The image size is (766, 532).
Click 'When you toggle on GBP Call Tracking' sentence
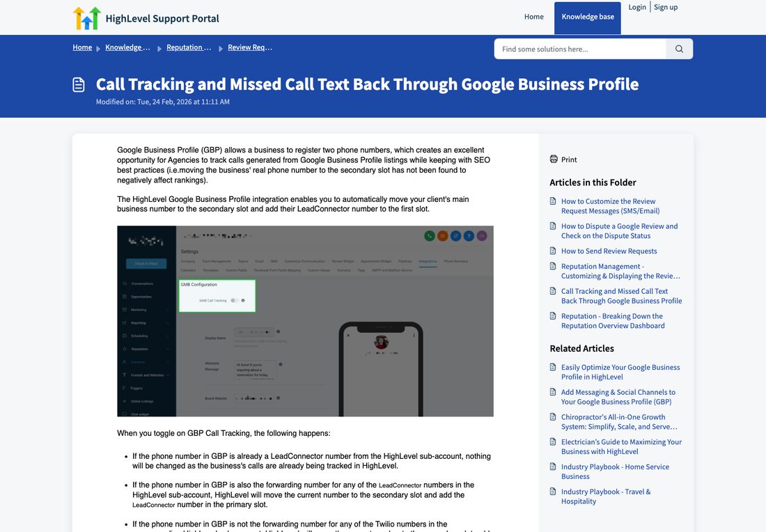click(224, 433)
